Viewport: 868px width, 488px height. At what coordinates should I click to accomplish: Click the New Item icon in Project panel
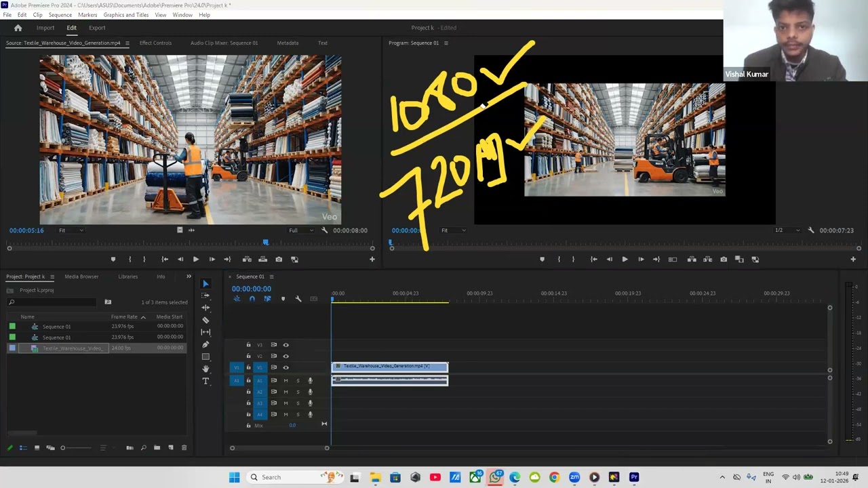pos(171,448)
